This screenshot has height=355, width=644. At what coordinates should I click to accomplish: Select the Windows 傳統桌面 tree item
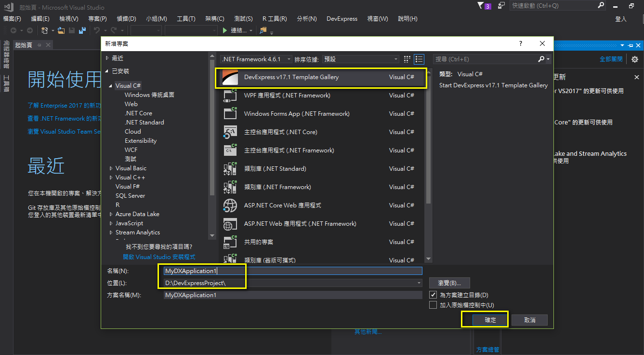(149, 95)
